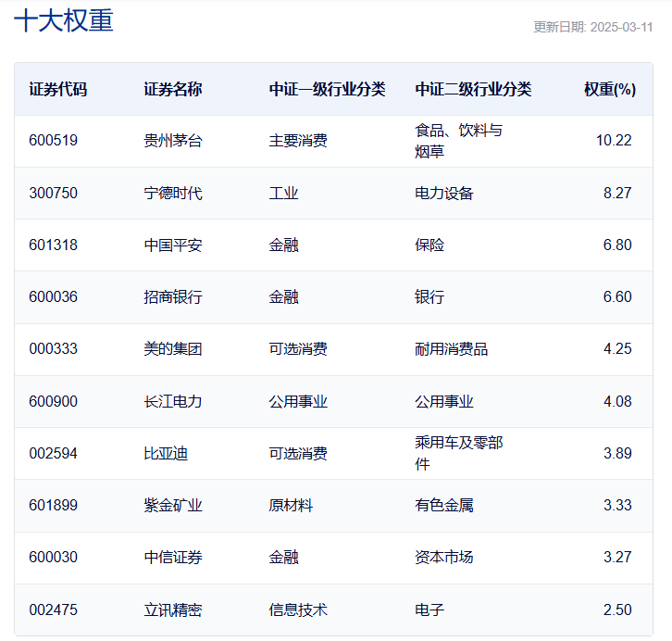Click the 信息技术 industry cell
Image resolution: width=672 pixels, height=641 pixels.
(298, 610)
